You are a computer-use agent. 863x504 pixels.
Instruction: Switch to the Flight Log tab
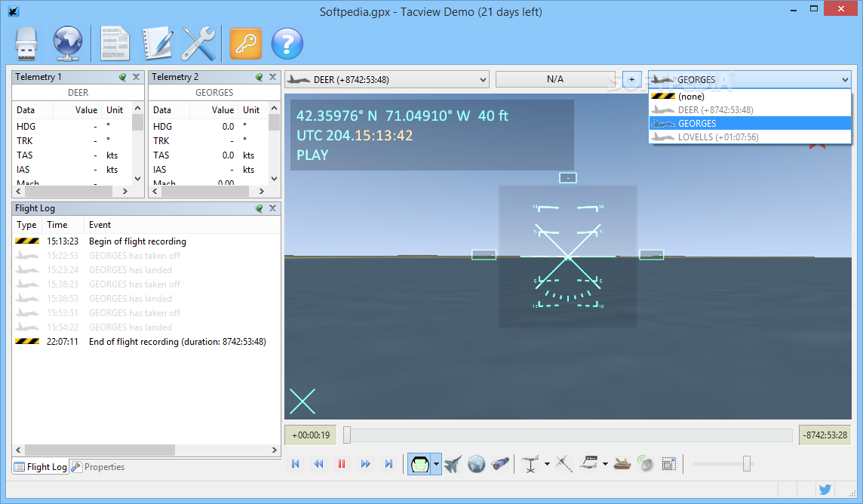[41, 466]
